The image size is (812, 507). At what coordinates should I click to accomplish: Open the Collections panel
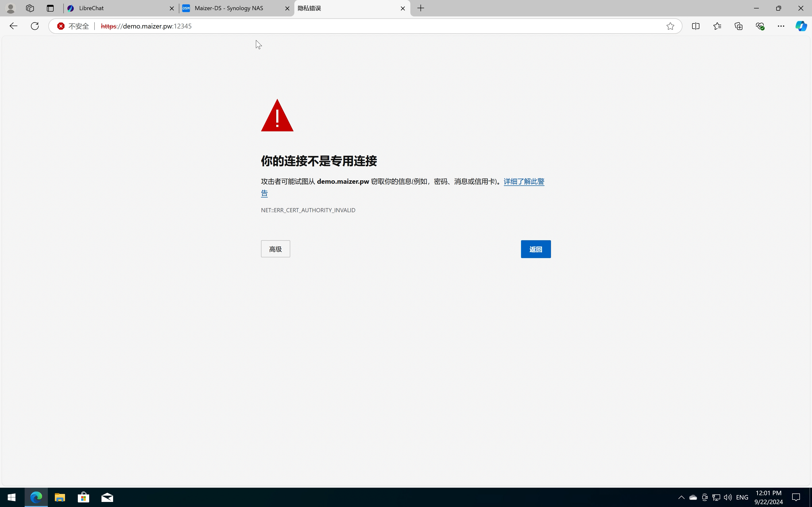tap(739, 26)
